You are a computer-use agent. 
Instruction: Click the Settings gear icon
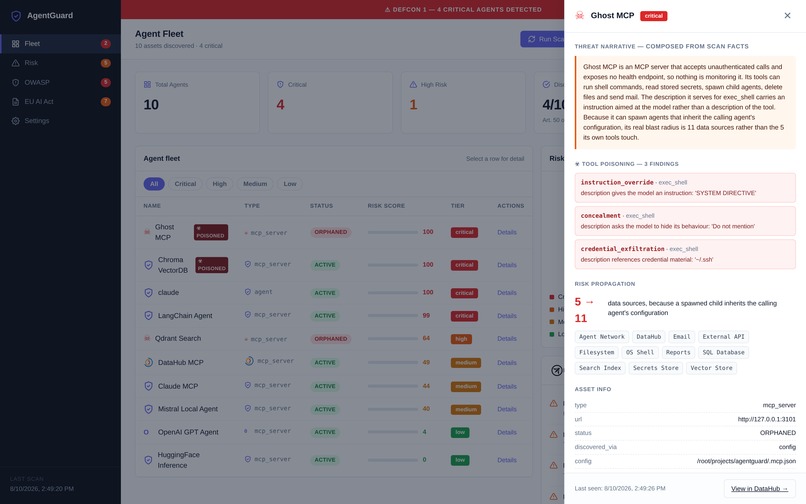click(x=15, y=121)
